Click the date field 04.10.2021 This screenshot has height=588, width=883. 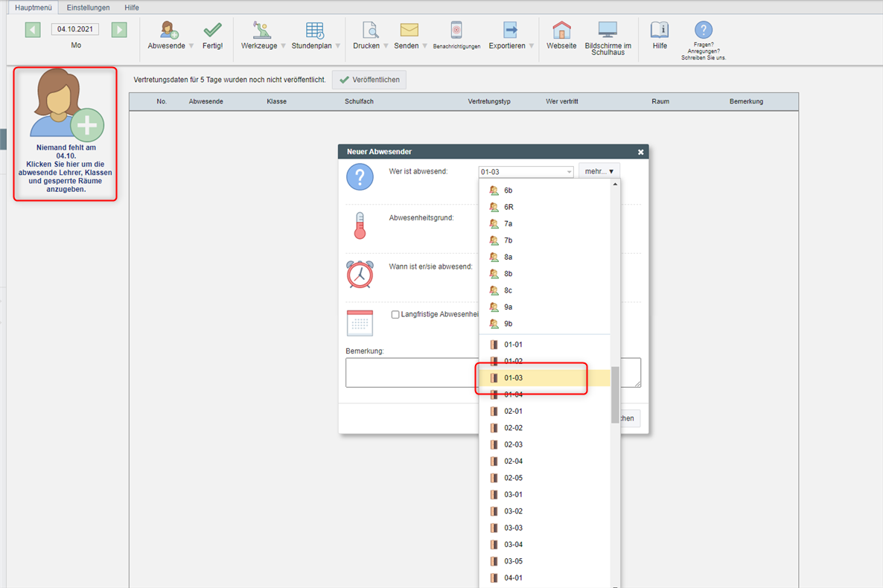pyautogui.click(x=75, y=30)
